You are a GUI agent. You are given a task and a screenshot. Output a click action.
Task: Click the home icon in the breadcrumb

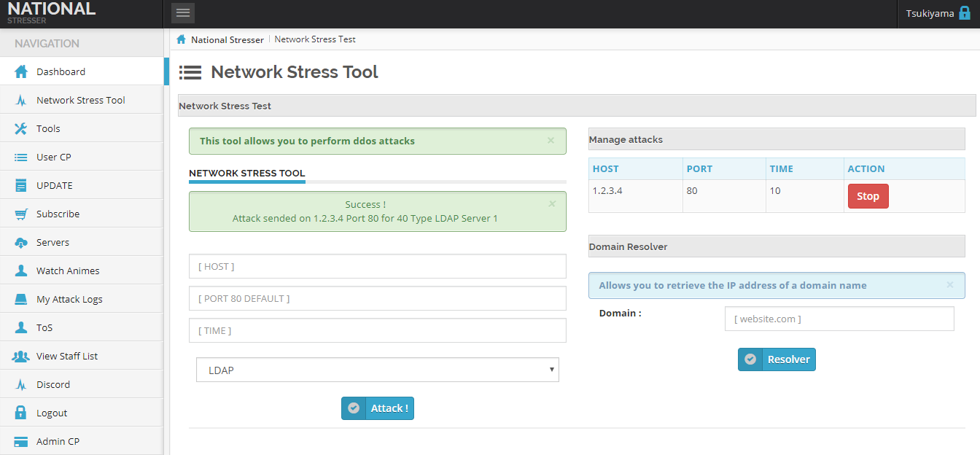click(x=182, y=39)
